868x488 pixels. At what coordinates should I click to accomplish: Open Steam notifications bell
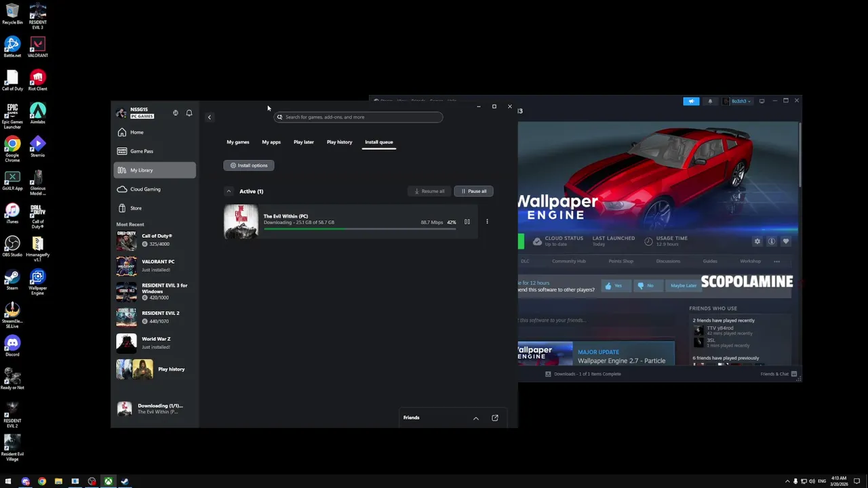point(710,101)
